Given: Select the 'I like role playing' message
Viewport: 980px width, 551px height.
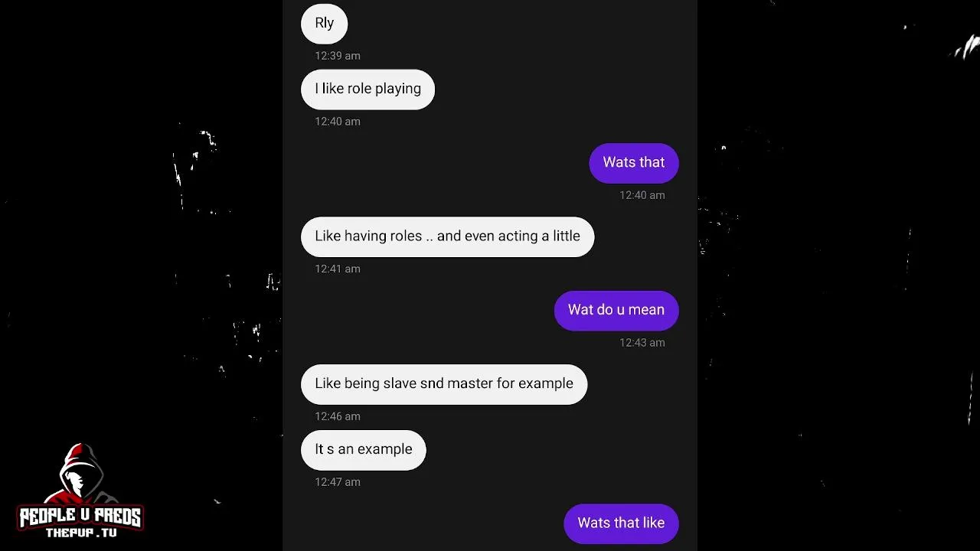Looking at the screenshot, I should point(367,89).
